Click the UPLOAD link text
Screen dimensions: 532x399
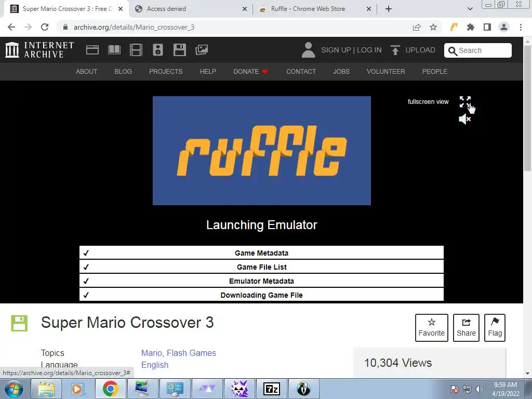[x=420, y=50]
